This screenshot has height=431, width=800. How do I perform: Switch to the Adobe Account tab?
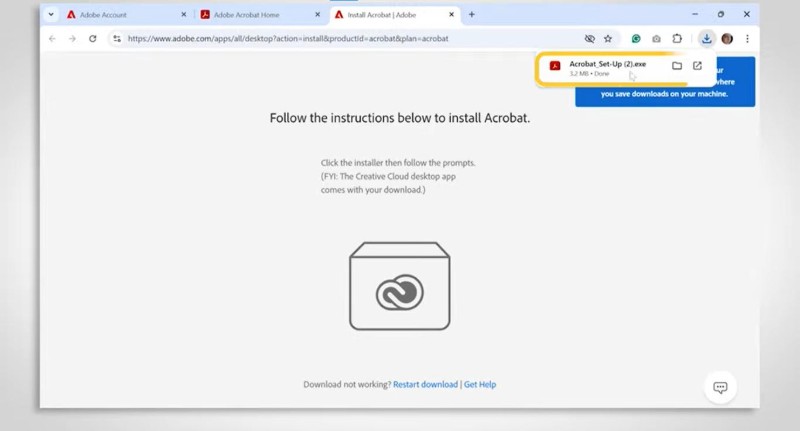pos(127,15)
